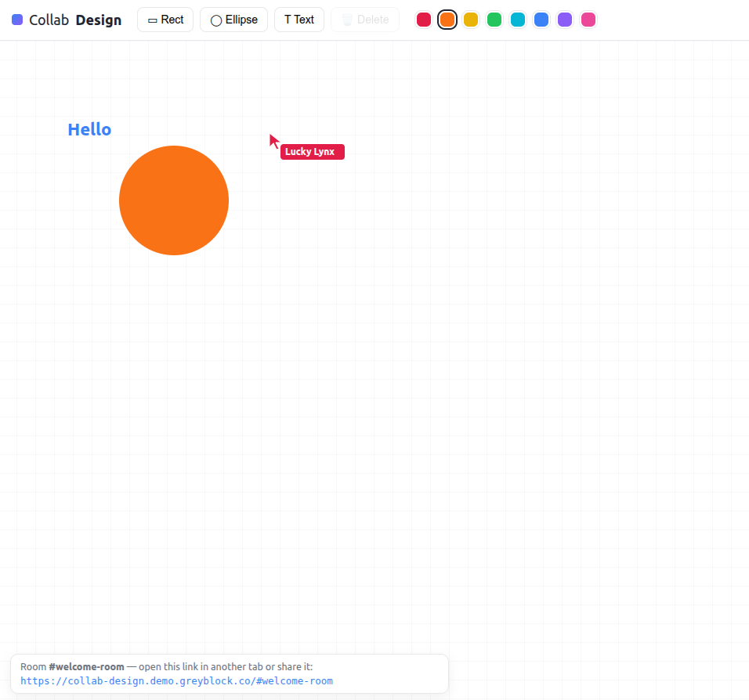Open the welcome-room share link
Image resolution: width=749 pixels, height=700 pixels.
pos(177,681)
